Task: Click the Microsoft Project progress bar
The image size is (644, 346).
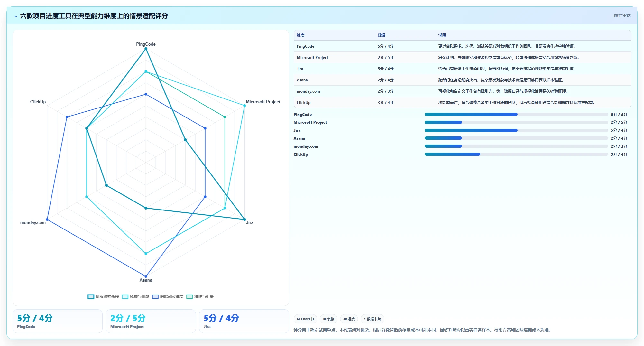Action: point(516,122)
